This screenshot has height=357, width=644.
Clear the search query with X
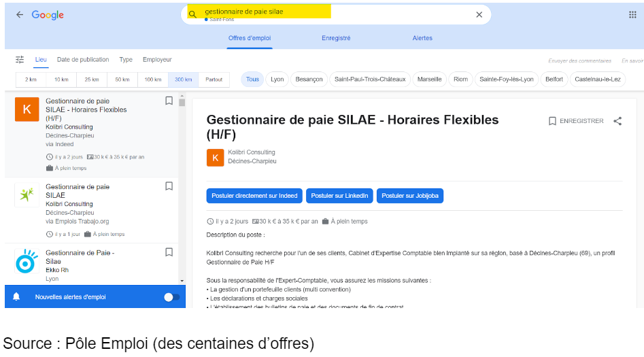click(x=479, y=15)
